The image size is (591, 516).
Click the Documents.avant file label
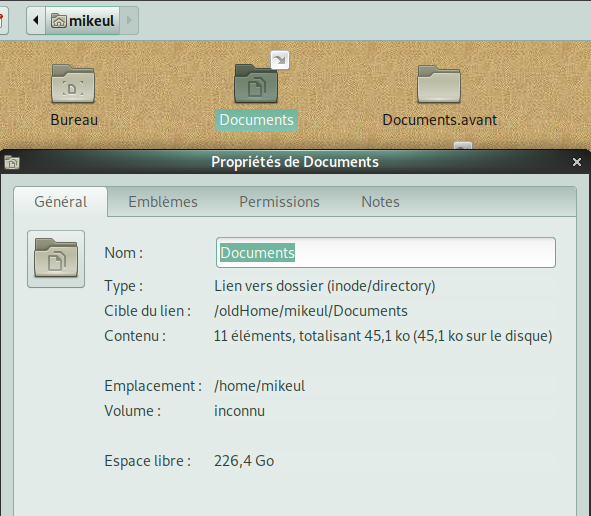coord(439,120)
